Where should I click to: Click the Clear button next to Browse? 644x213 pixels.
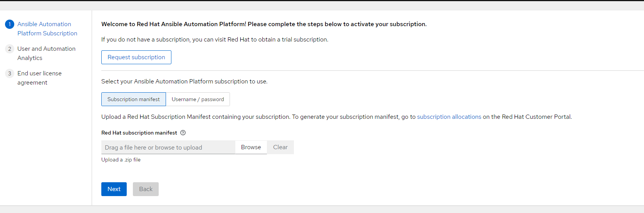point(280,147)
